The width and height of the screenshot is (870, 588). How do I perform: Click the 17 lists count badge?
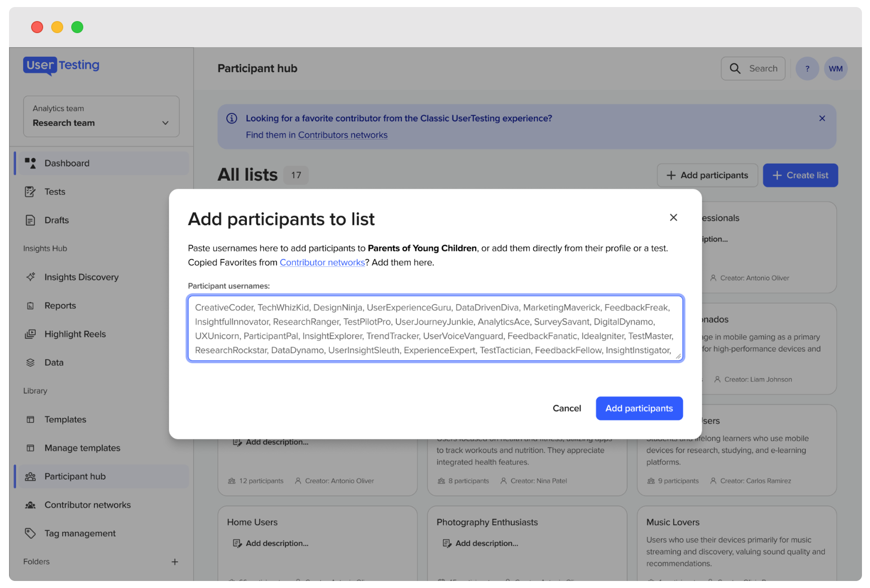[296, 175]
